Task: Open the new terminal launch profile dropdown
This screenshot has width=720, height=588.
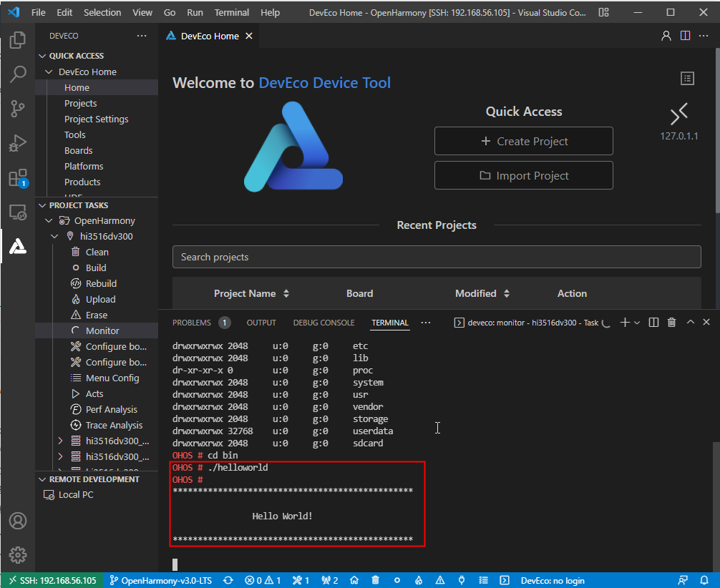Action: [637, 323]
